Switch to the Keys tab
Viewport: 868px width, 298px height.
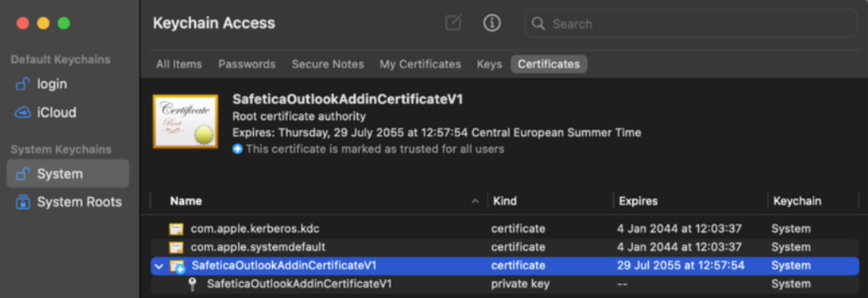(x=490, y=64)
